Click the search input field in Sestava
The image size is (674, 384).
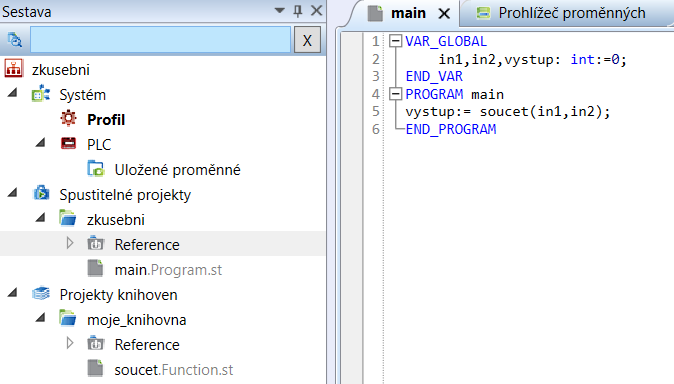click(x=161, y=40)
